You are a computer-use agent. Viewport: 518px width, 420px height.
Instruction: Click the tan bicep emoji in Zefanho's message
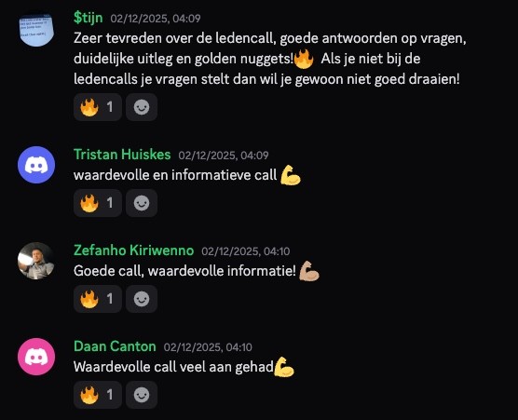(x=309, y=271)
